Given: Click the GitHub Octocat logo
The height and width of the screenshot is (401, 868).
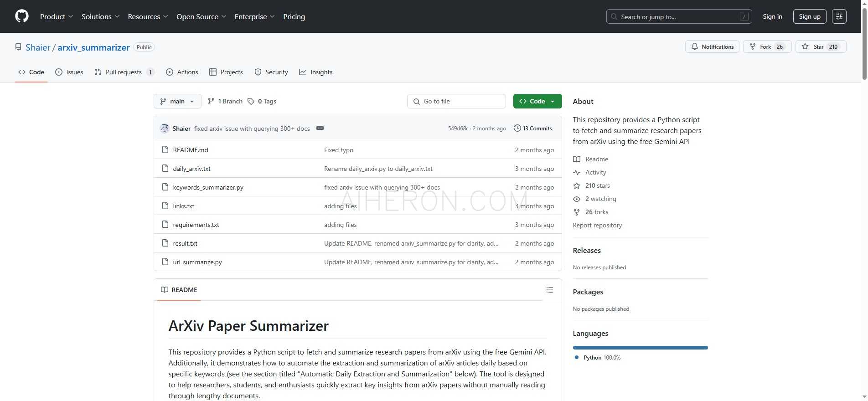Looking at the screenshot, I should pos(22,16).
